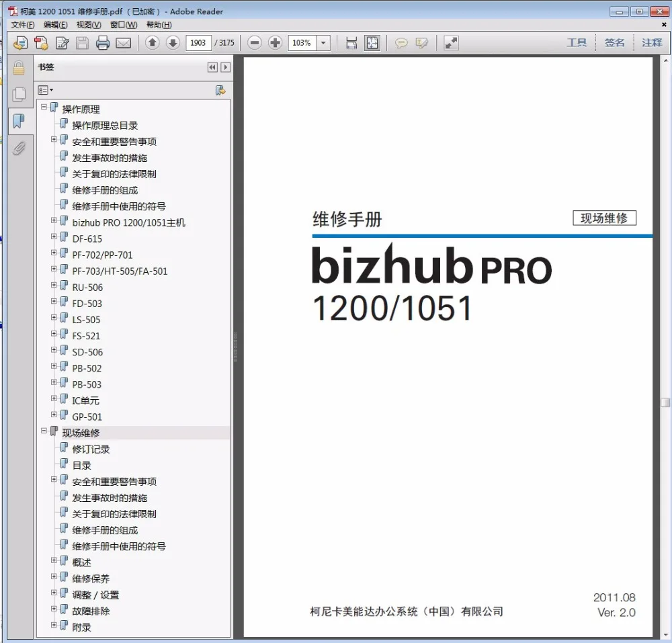Screen dimensions: 672x643
Task: Click the fit one full page icon
Action: tap(372, 43)
